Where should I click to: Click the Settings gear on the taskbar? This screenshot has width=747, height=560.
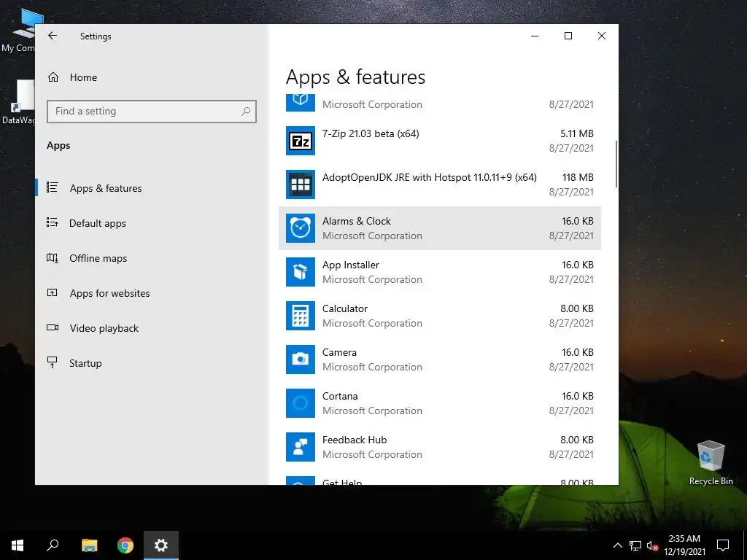point(161,545)
